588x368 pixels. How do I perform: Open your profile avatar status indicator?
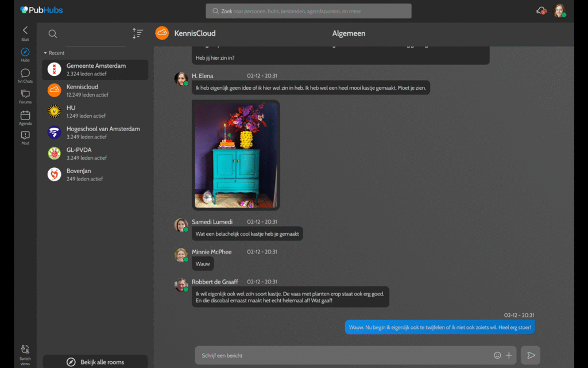pos(564,14)
